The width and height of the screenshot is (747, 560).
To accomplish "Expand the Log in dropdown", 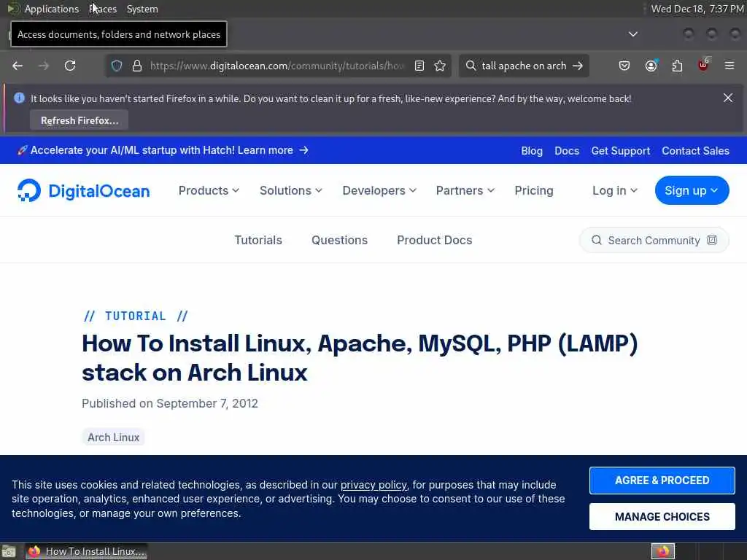I will point(614,190).
